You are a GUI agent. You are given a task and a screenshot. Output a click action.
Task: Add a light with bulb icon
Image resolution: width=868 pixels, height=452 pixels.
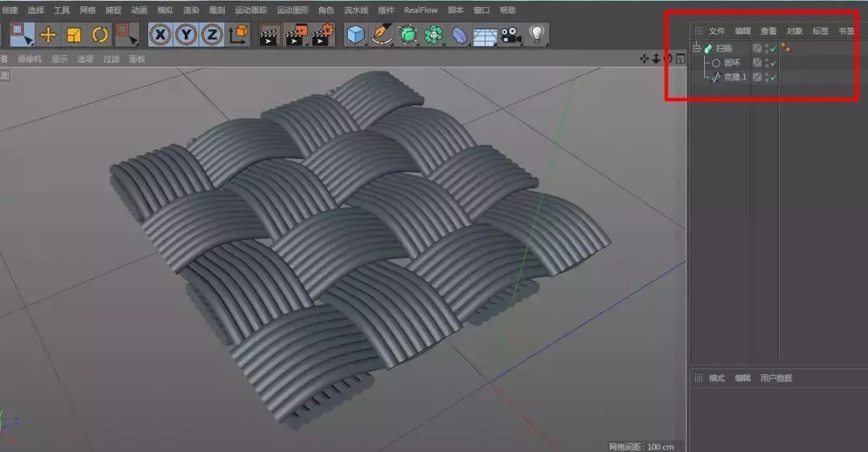pos(536,35)
